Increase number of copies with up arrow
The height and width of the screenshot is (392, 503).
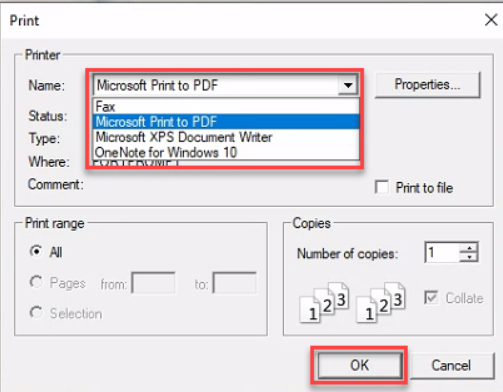coord(469,248)
